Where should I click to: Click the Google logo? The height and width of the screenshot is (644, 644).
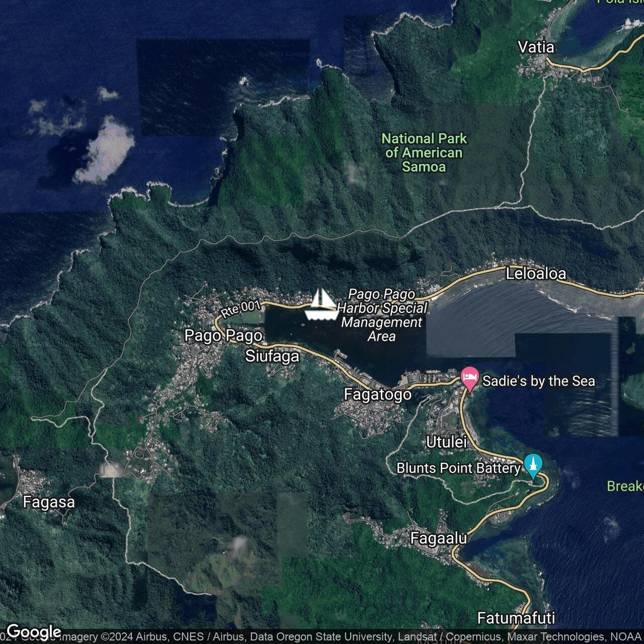[33, 631]
